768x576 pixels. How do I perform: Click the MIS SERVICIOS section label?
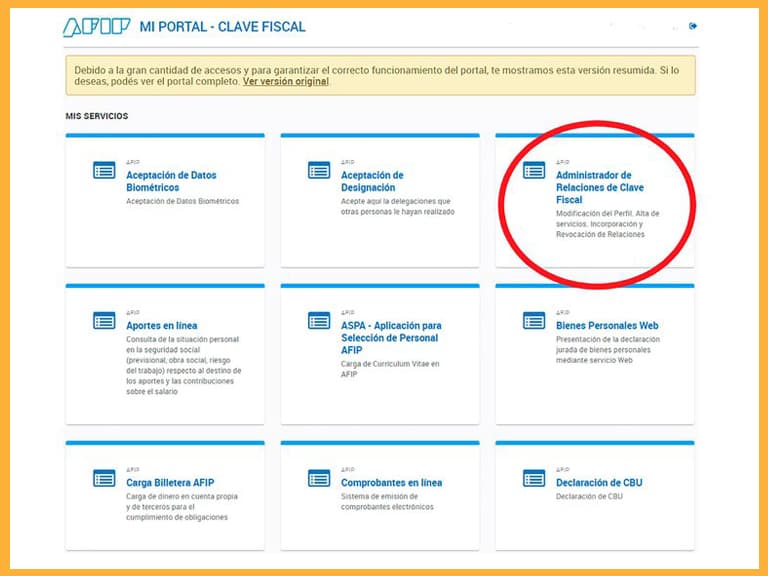coord(97,116)
